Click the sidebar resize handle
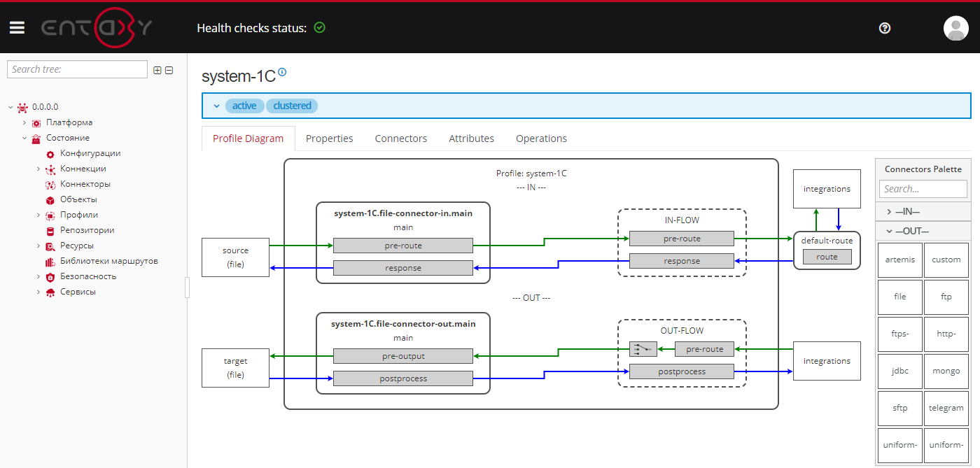 187,288
